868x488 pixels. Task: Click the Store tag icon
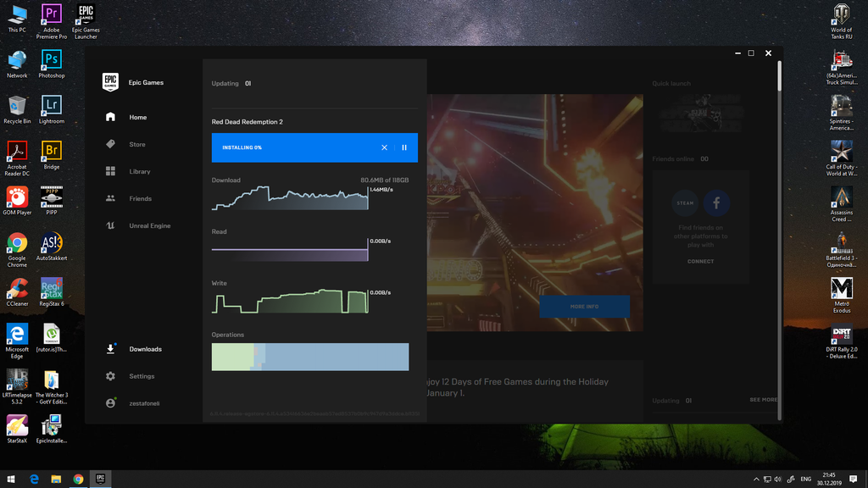tap(110, 144)
